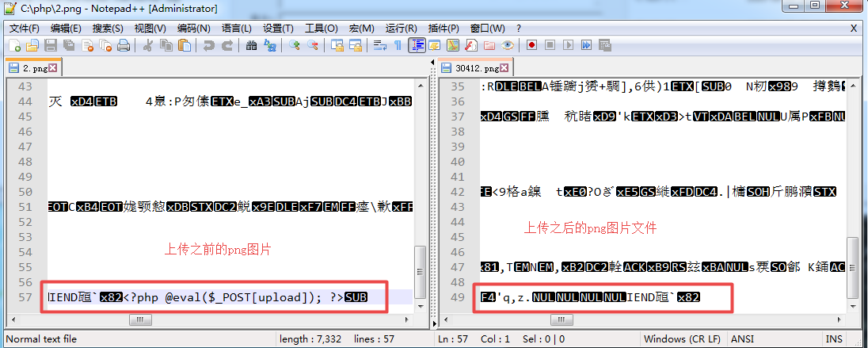Click the left pane scroll-right arrow
The height and width of the screenshot is (348, 868).
[x=408, y=319]
